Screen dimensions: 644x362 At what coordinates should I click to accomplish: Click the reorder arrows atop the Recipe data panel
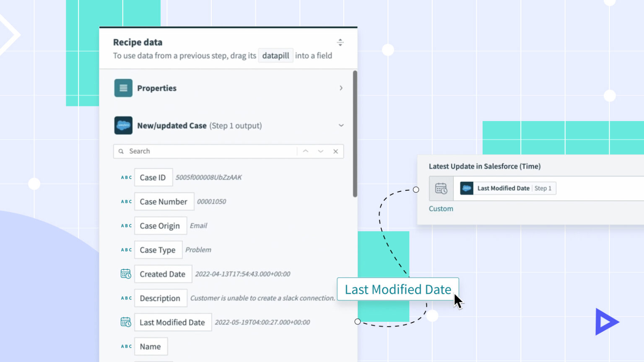(x=340, y=42)
